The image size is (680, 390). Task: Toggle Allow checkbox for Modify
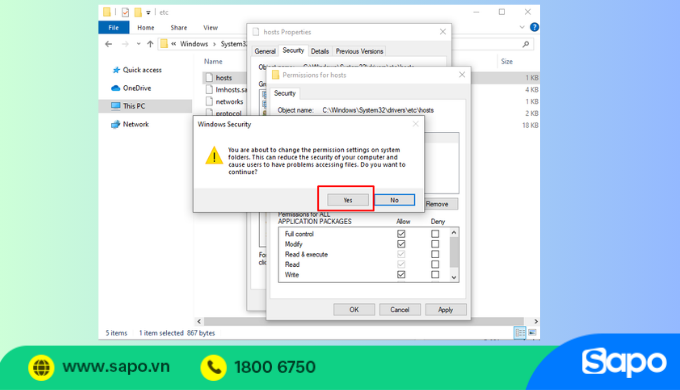[401, 244]
